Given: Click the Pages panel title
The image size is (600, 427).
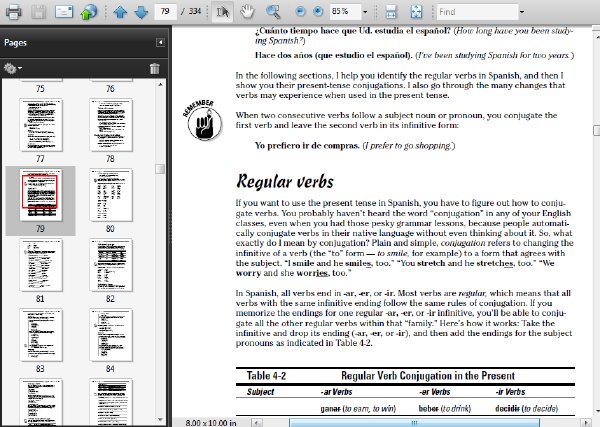Looking at the screenshot, I should click(x=15, y=42).
